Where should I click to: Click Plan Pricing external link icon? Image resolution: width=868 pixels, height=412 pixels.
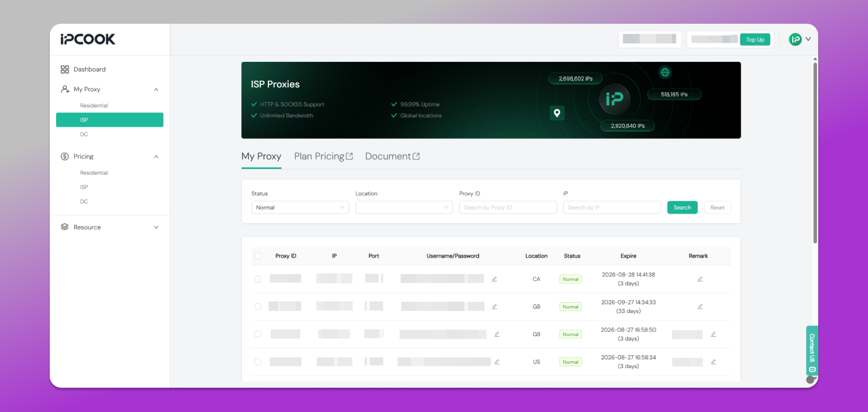(350, 156)
